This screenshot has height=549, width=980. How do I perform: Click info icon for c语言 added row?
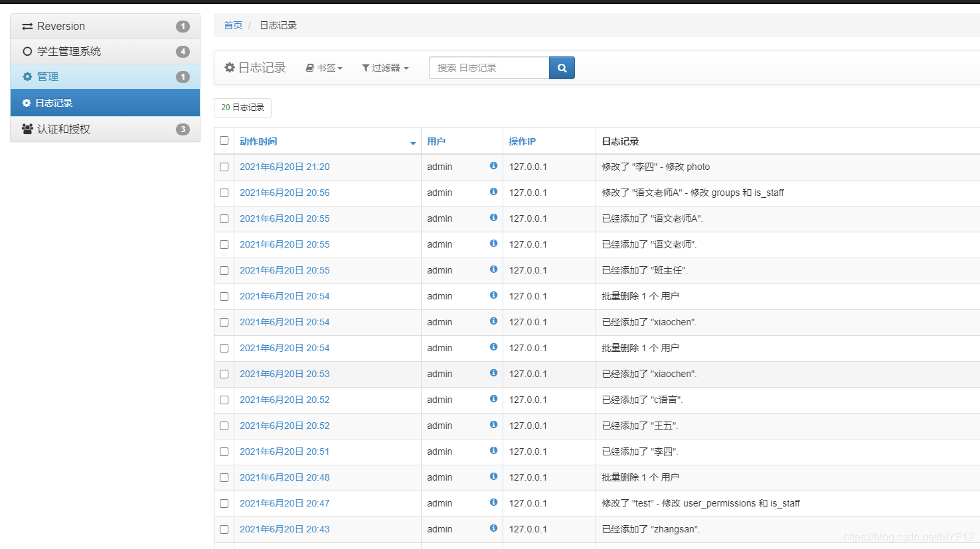493,399
